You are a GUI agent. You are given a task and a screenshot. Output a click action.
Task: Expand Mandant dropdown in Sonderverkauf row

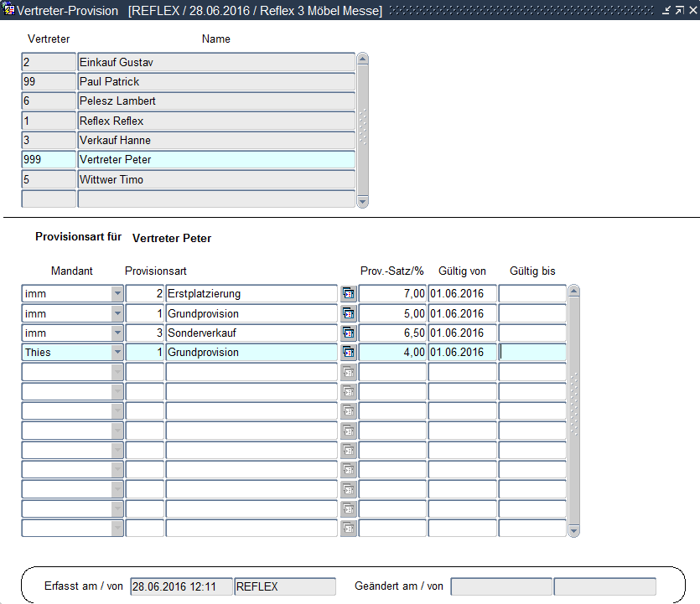click(117, 333)
